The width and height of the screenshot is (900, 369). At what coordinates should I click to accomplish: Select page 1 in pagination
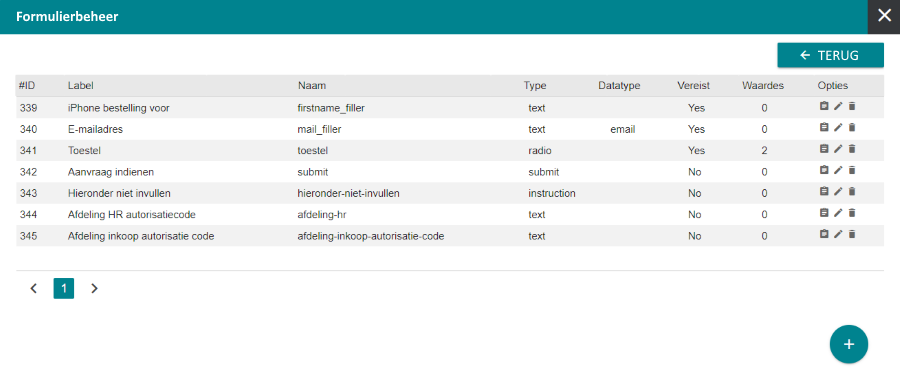pos(64,289)
